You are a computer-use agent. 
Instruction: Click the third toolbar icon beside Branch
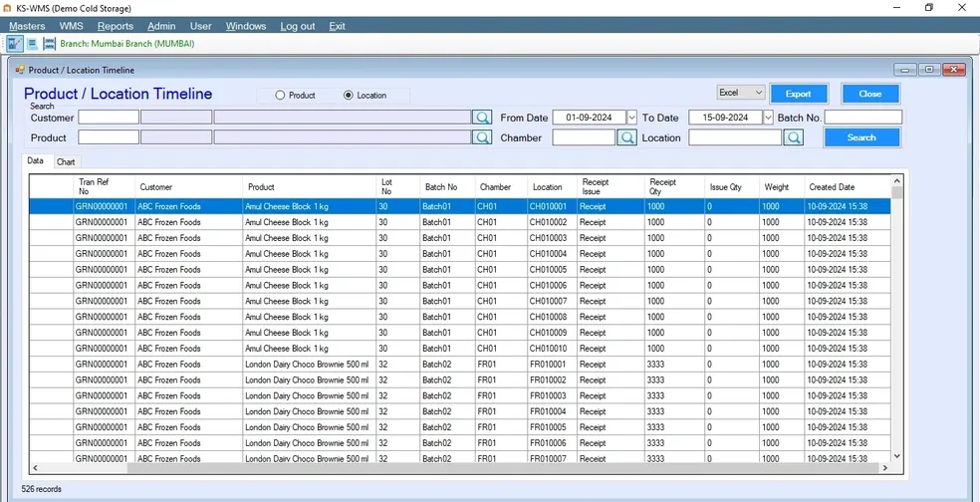[49, 44]
